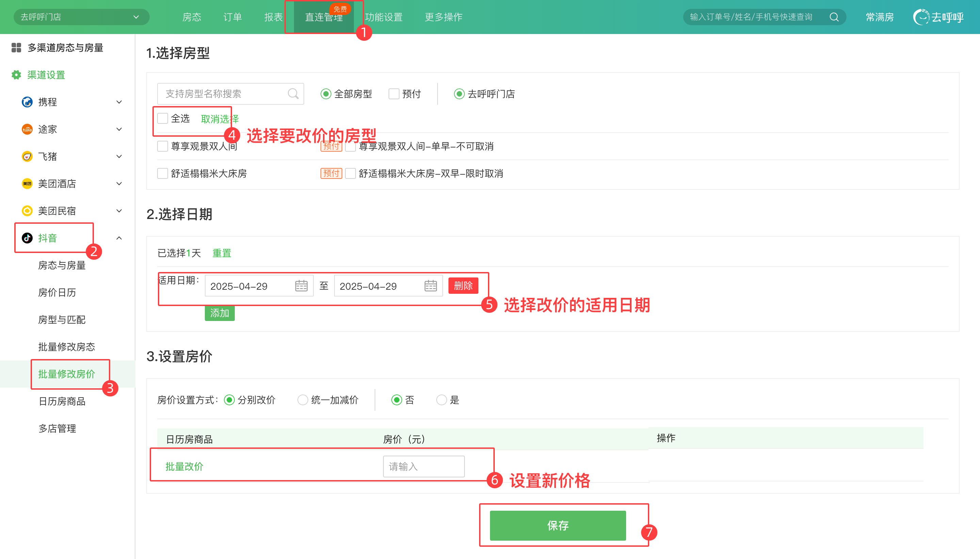
Task: Open the end date calendar icon
Action: tap(430, 286)
